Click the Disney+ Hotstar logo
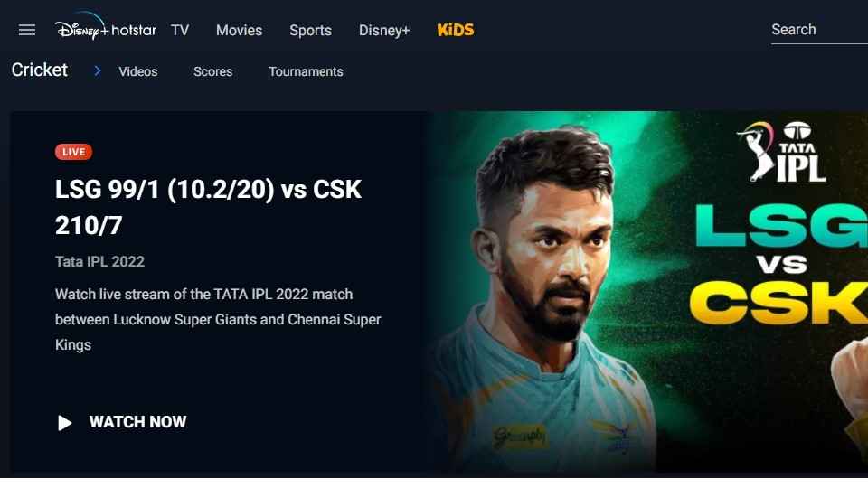This screenshot has width=868, height=488. coord(105,28)
